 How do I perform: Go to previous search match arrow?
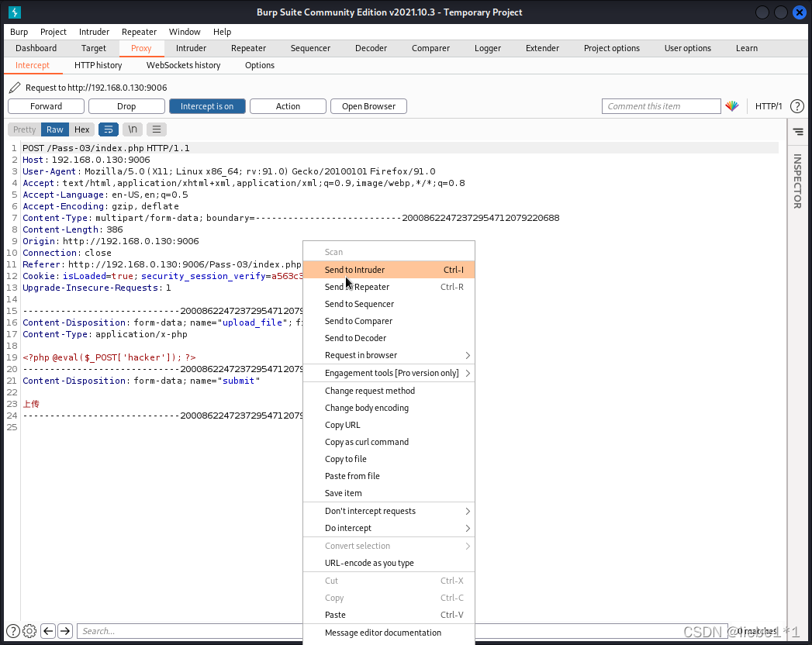click(x=48, y=631)
